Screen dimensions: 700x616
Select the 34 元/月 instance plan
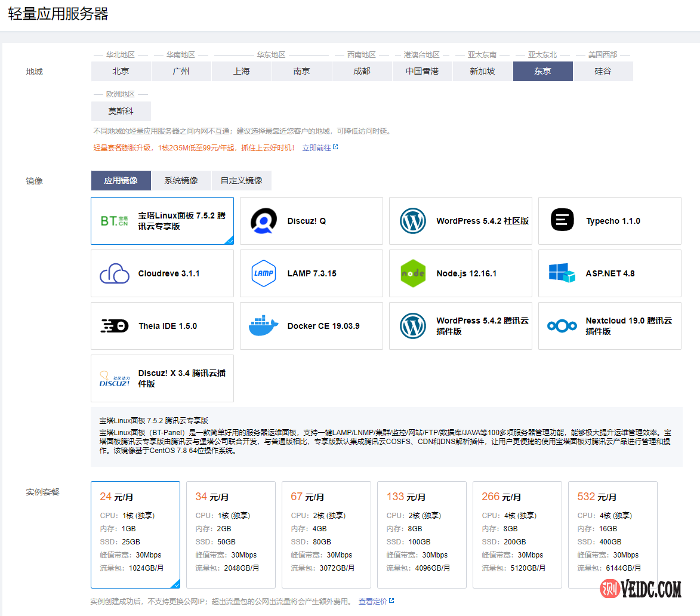coord(231,535)
